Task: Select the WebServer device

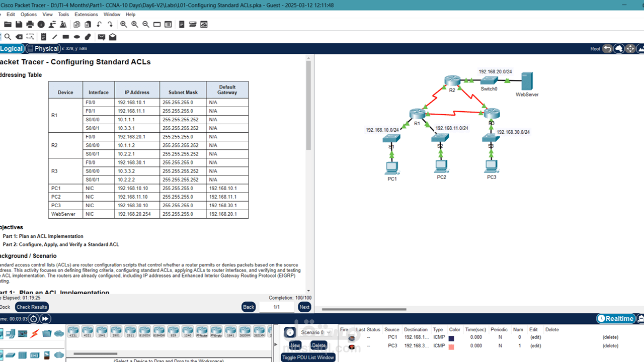Action: tap(527, 81)
